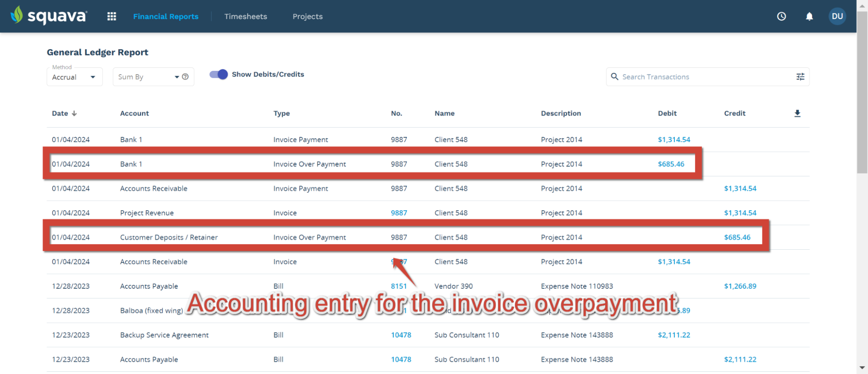Screen dimensions: 868x374
Task: Click the Squava logo
Action: point(49,16)
